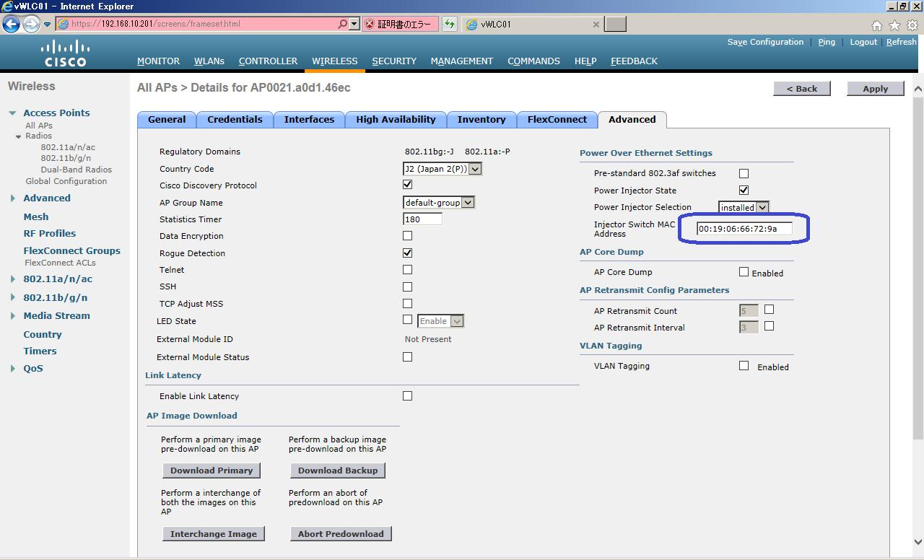Click the browser Forward arrow button
Image resolution: width=924 pixels, height=560 pixels.
pyautogui.click(x=31, y=24)
